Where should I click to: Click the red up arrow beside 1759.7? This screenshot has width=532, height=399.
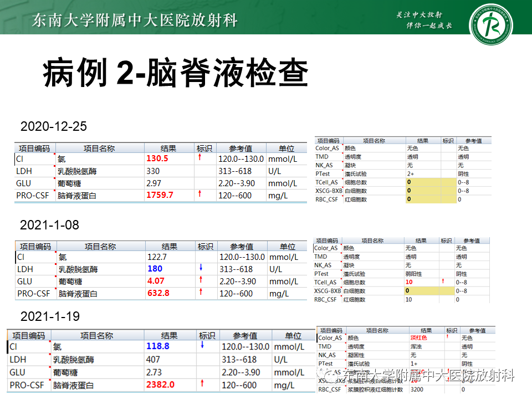[x=199, y=194]
